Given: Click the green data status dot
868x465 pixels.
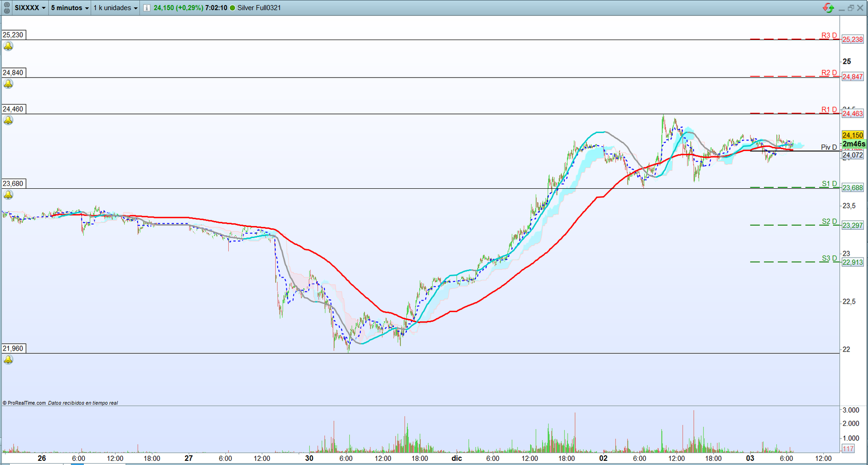Looking at the screenshot, I should [232, 8].
